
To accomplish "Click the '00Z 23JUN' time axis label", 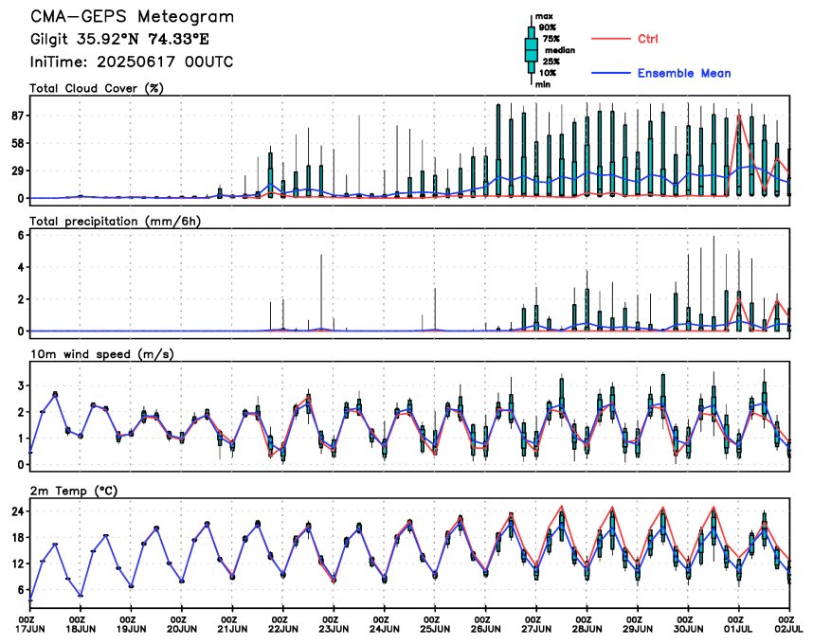I will [334, 624].
